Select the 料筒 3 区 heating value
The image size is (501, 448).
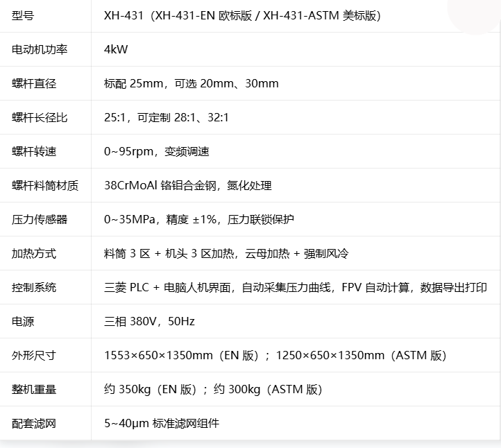pos(226,254)
